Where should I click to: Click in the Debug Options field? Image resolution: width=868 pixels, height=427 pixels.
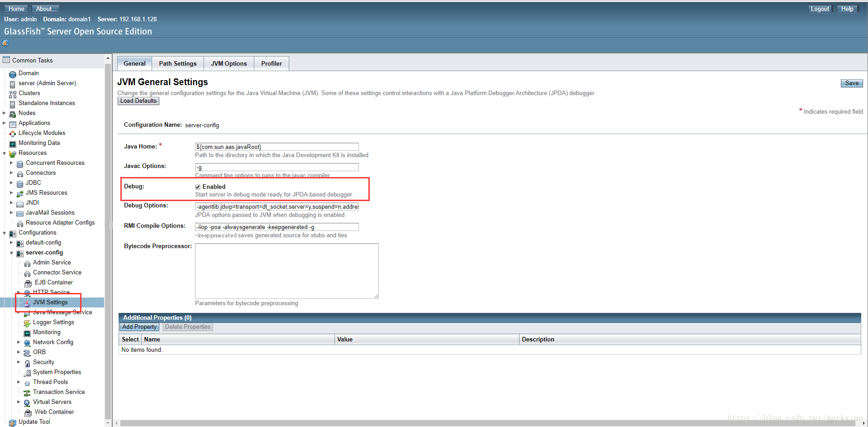(x=277, y=206)
